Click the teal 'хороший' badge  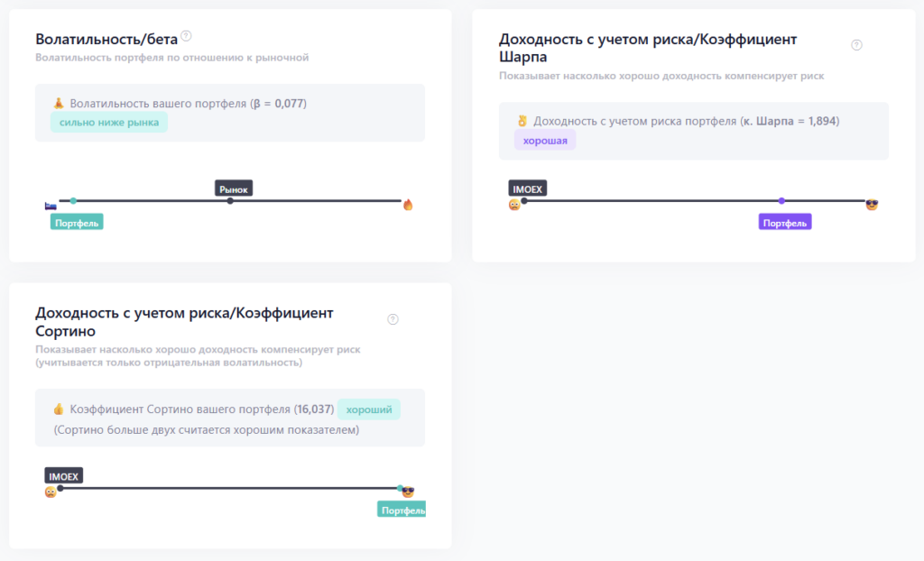pyautogui.click(x=369, y=409)
